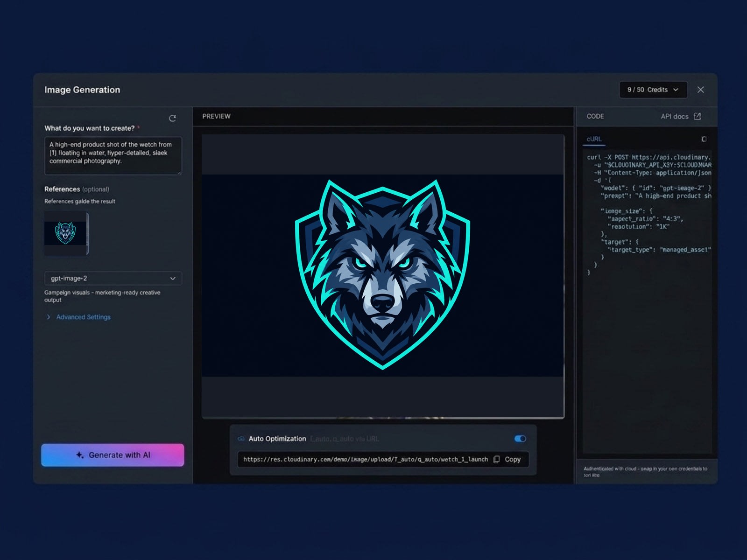
Task: Select the wolf reference thumbnail
Action: tap(66, 233)
